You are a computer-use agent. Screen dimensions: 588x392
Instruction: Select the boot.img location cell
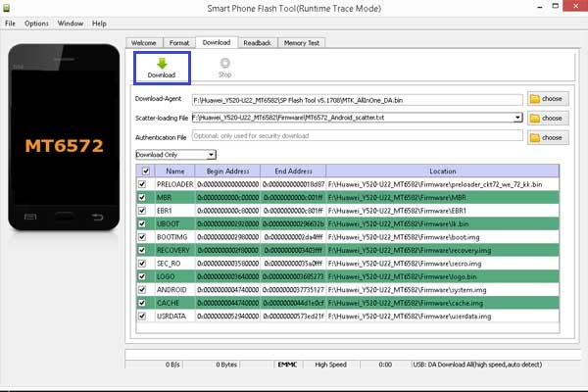[x=443, y=237]
